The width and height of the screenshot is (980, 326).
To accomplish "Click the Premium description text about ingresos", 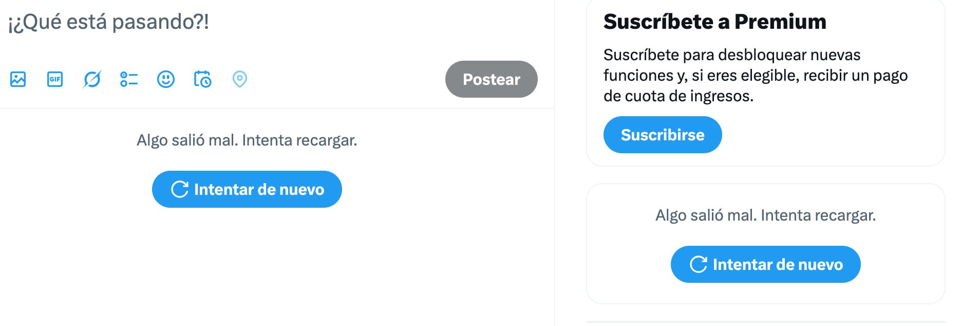I will point(755,75).
